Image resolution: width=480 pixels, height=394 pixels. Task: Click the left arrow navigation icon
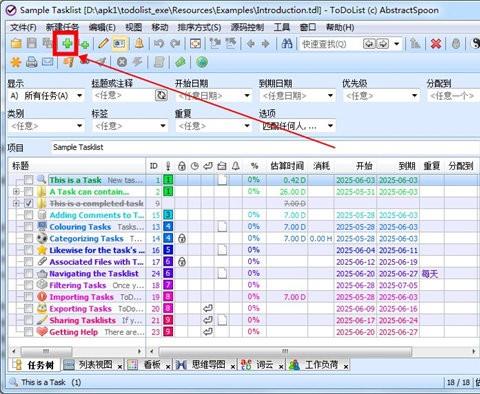tap(251, 44)
